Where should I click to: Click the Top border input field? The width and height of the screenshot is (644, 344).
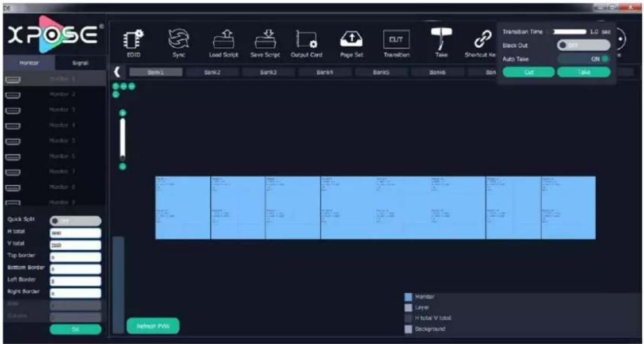(x=75, y=257)
